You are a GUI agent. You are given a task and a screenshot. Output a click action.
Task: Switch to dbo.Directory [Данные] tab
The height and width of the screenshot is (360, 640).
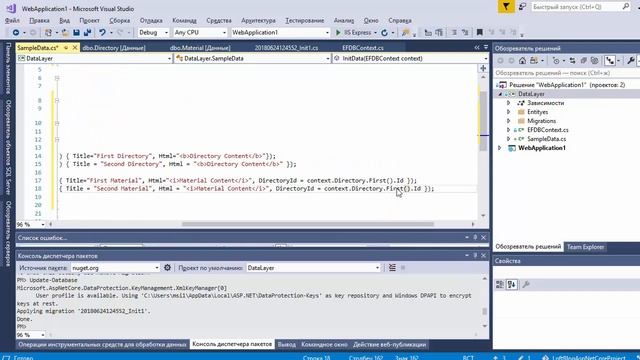tap(114, 48)
